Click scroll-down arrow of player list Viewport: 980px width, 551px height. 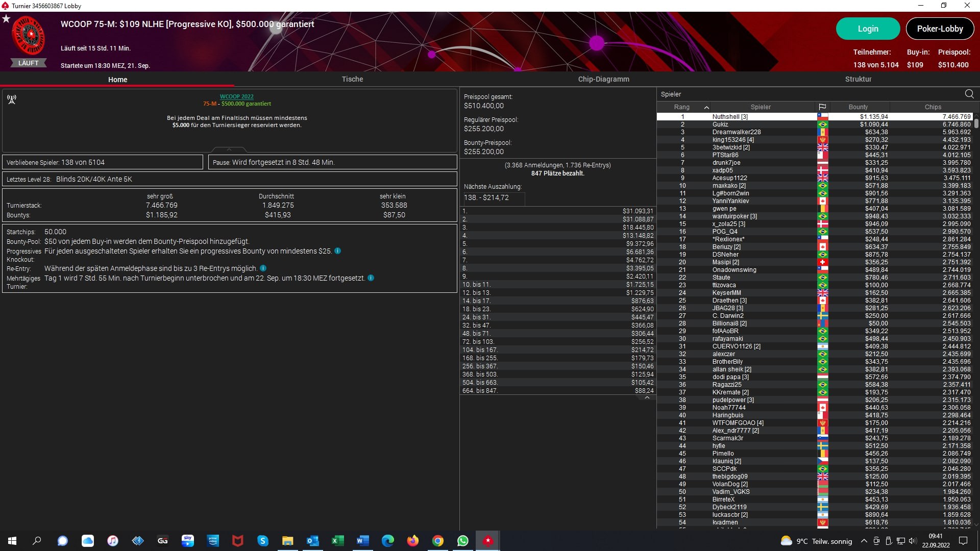click(976, 524)
